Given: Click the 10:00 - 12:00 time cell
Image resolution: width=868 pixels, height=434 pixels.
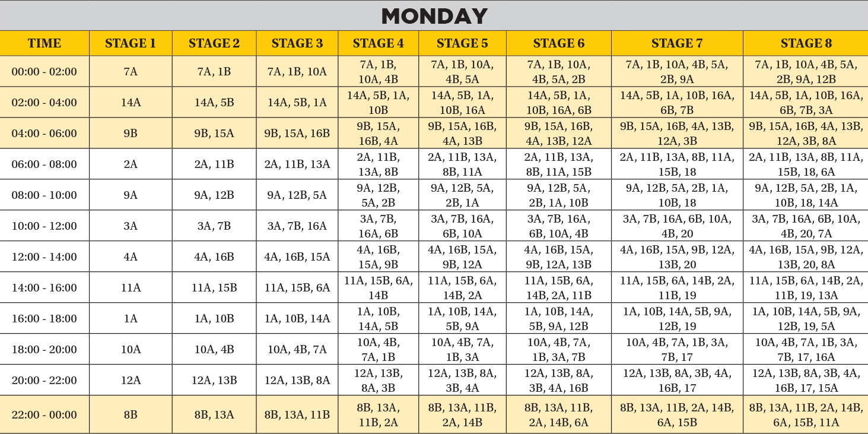Looking at the screenshot, I should click(x=44, y=226).
